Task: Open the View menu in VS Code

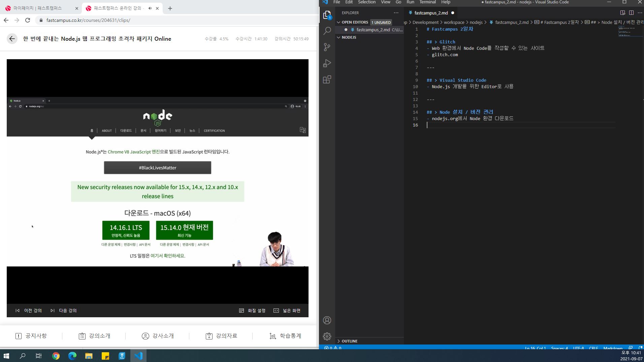Action: [386, 2]
